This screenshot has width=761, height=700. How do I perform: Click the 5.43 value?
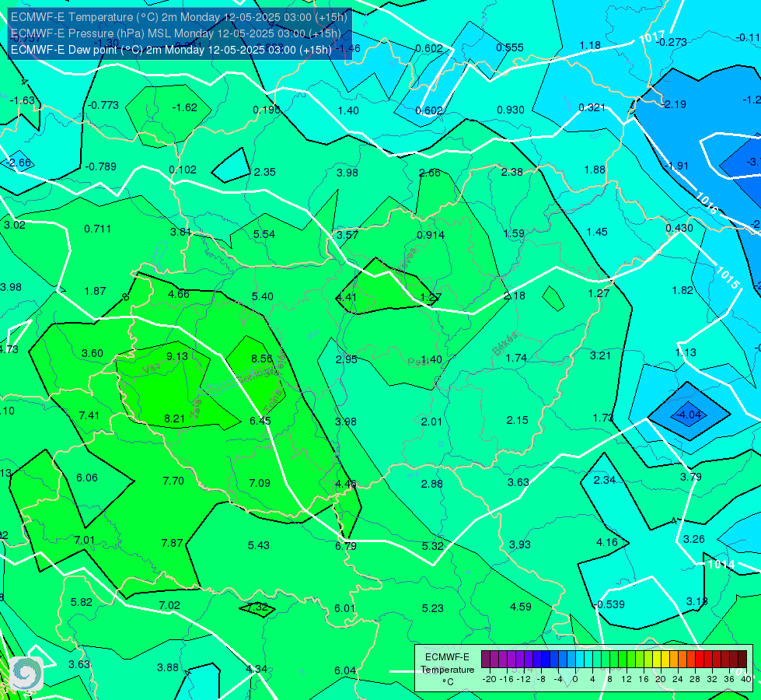259,545
